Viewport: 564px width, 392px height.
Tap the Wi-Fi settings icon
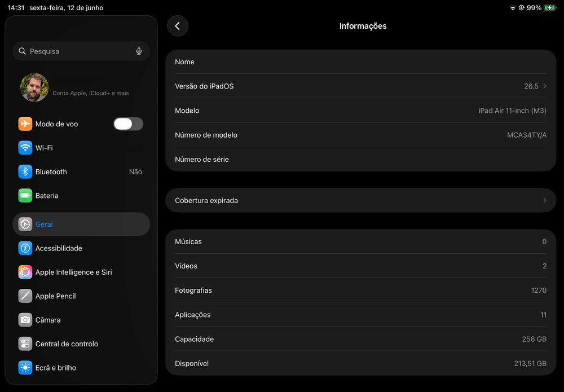click(25, 148)
